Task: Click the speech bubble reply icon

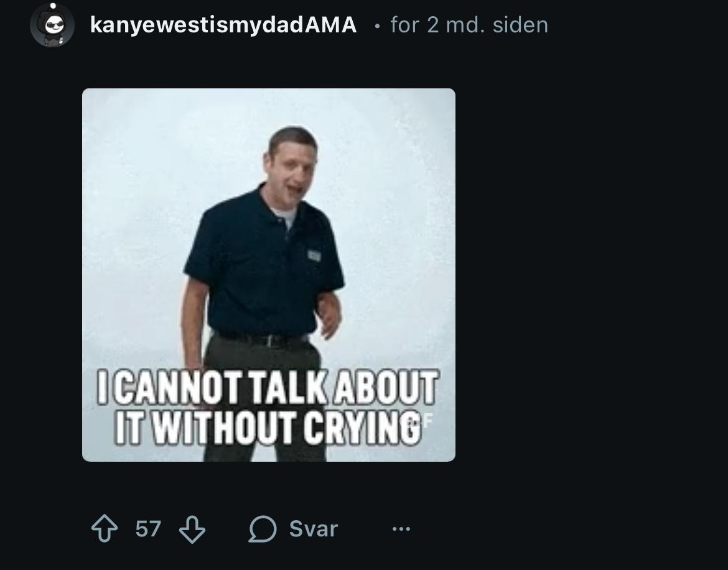Action: (x=262, y=530)
